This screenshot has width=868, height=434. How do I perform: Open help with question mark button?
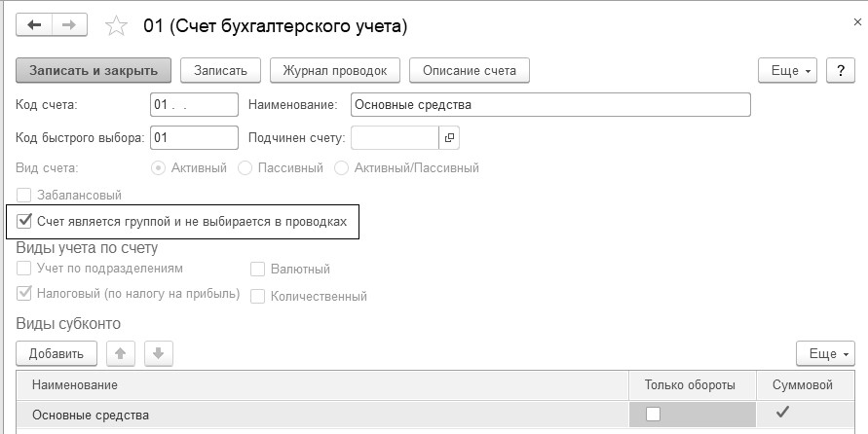pos(840,70)
